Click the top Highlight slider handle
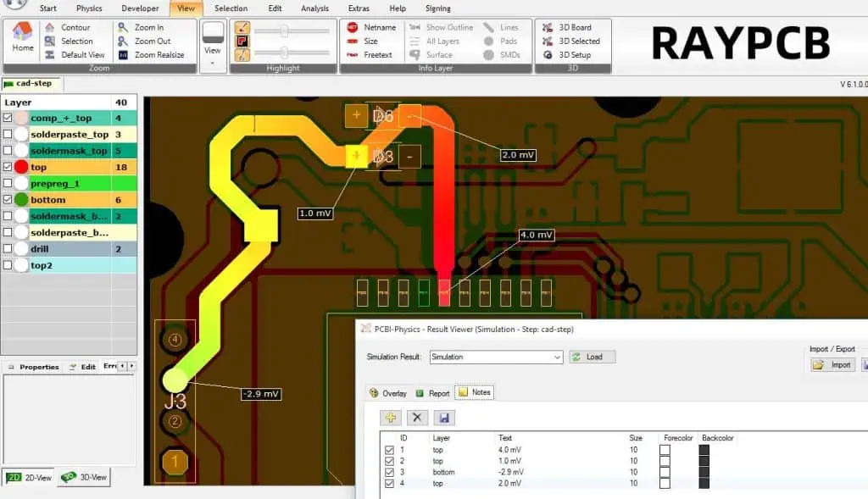The height and width of the screenshot is (499, 868). pyautogui.click(x=285, y=30)
